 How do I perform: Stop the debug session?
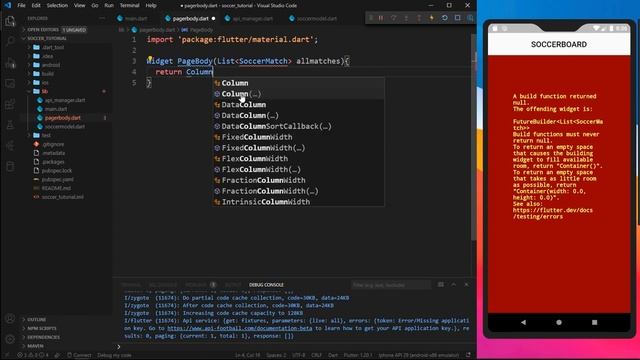(x=458, y=18)
